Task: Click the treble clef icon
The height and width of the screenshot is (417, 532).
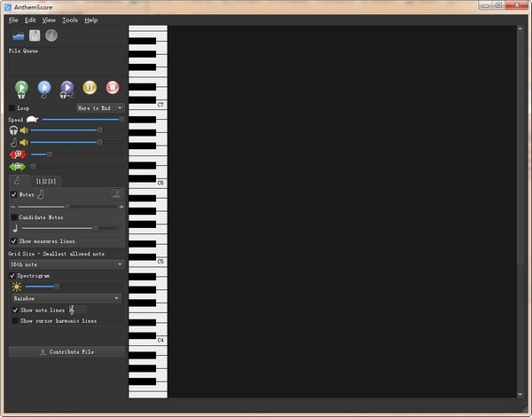Action: [72, 310]
